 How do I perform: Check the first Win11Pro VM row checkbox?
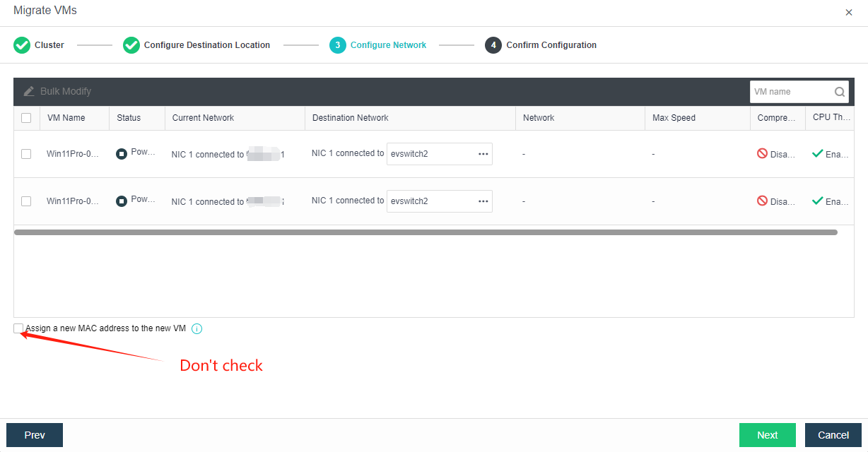click(x=26, y=154)
